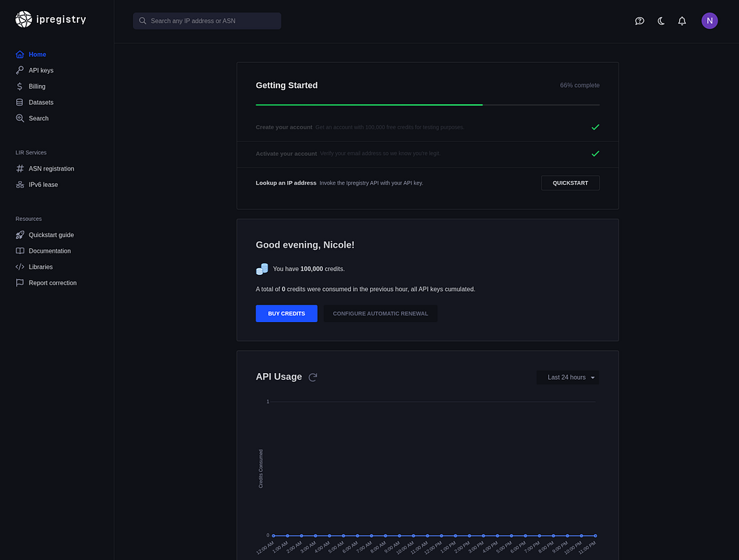Image resolution: width=739 pixels, height=560 pixels.
Task: Click the Libraries code brackets icon
Action: pyautogui.click(x=20, y=267)
